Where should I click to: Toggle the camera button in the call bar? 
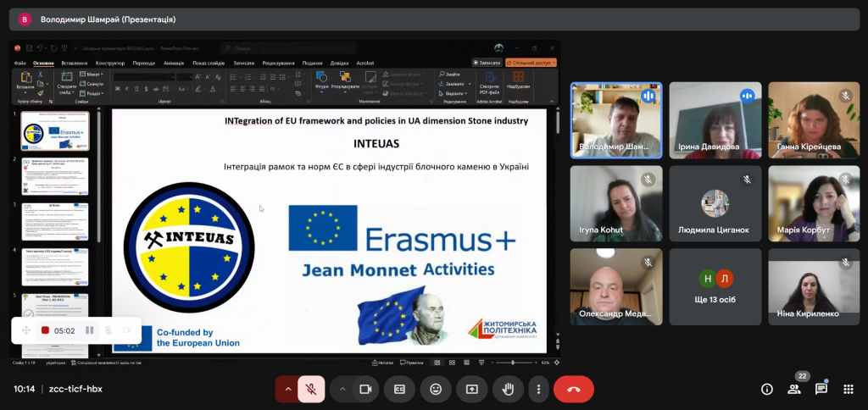coord(365,390)
